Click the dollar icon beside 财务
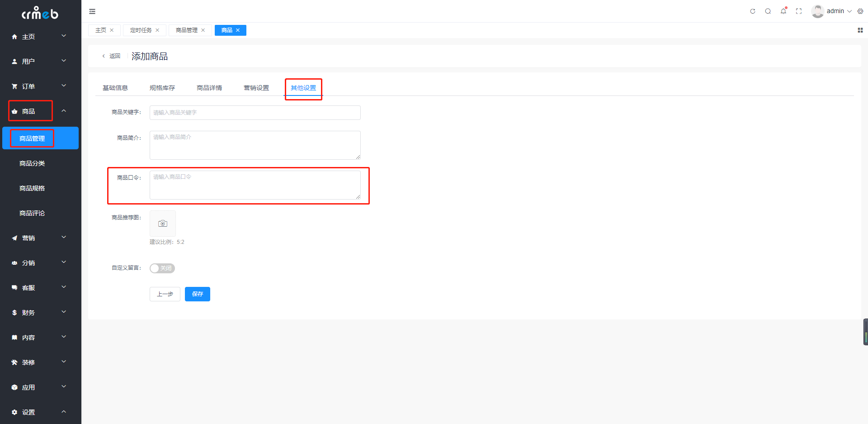 click(14, 313)
